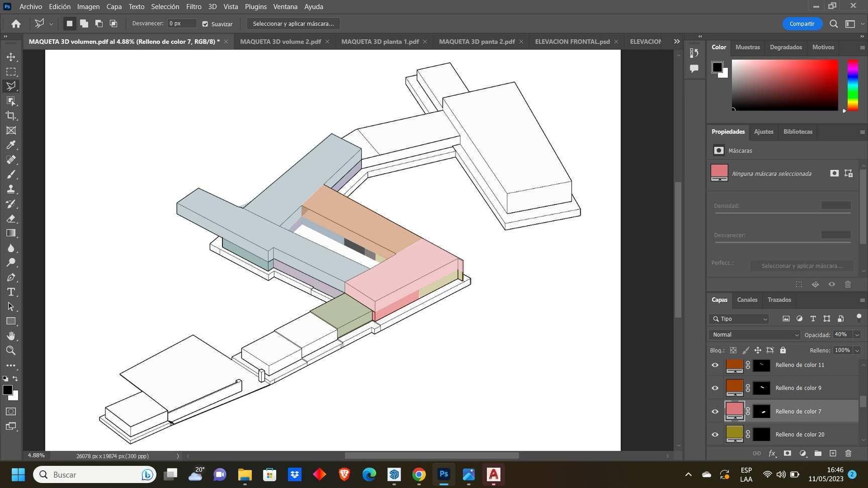This screenshot has height=488, width=868.
Task: Toggle the Suavizar checkbox
Action: click(205, 24)
